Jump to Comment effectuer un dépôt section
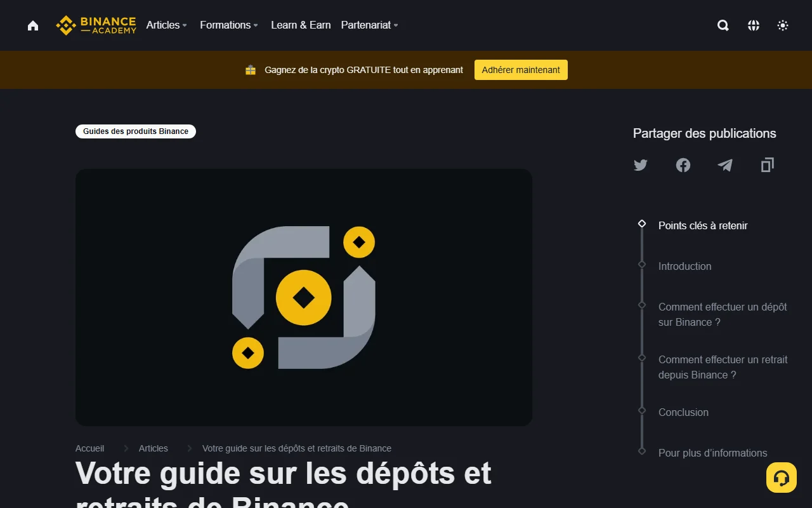Image resolution: width=812 pixels, height=508 pixels. click(x=723, y=314)
